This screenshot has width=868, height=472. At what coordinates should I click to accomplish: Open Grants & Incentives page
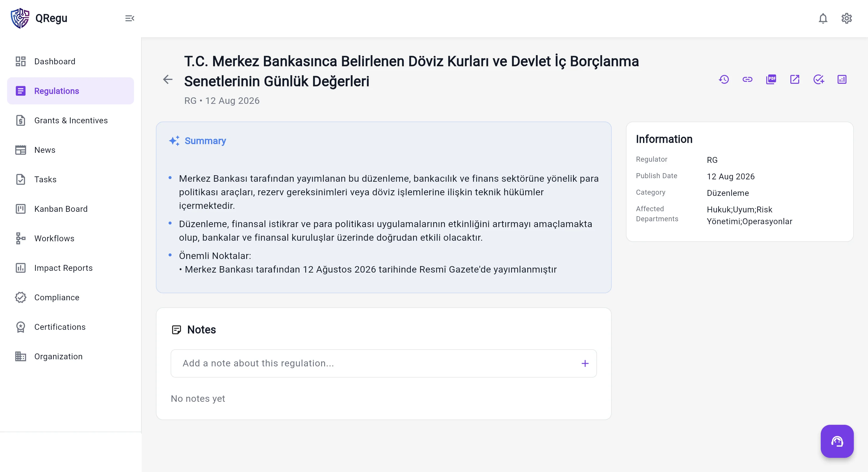(x=71, y=121)
